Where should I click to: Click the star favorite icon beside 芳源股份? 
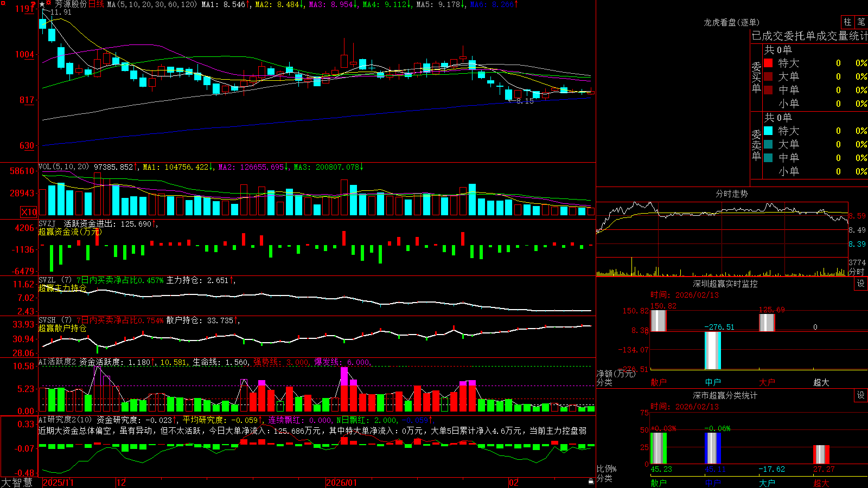click(x=42, y=4)
